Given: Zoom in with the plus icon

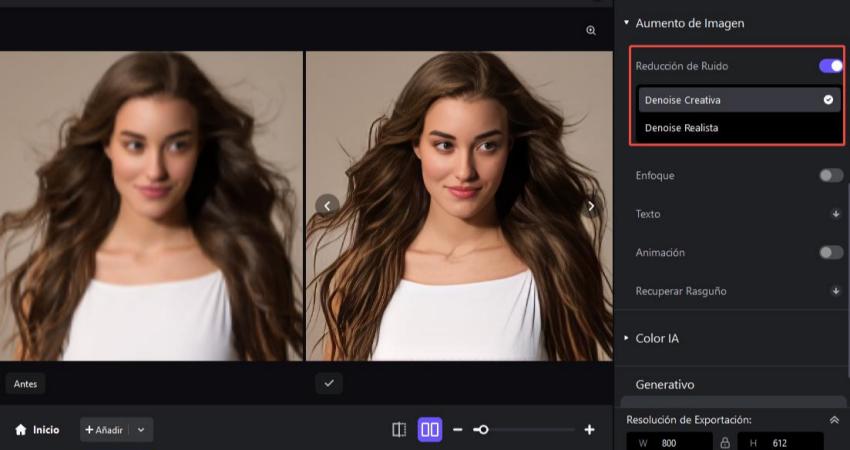Looking at the screenshot, I should pyautogui.click(x=589, y=429).
